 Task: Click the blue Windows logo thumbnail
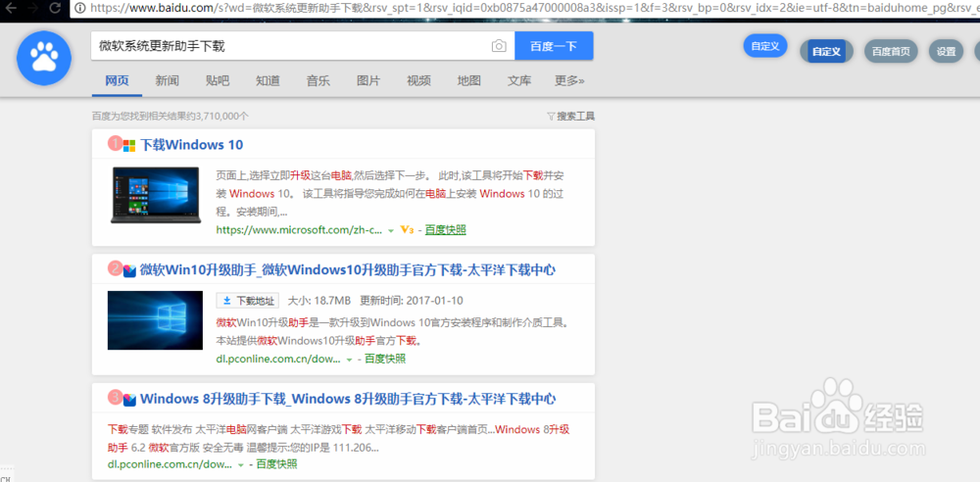[x=155, y=320]
